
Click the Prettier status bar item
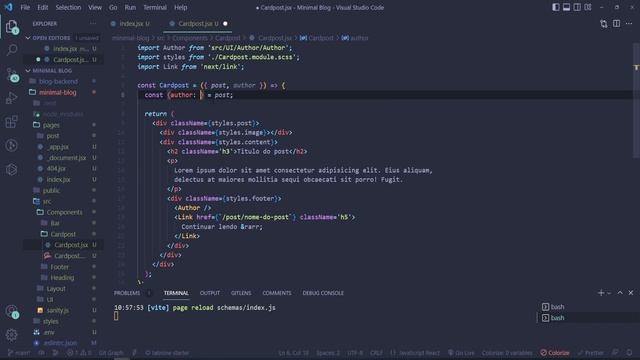click(x=590, y=353)
